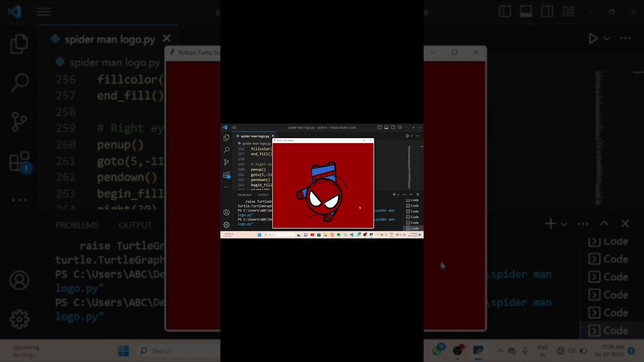Show additional views via activity bar ellipsis
Image resolution: width=644 pixels, height=362 pixels.
point(226,187)
